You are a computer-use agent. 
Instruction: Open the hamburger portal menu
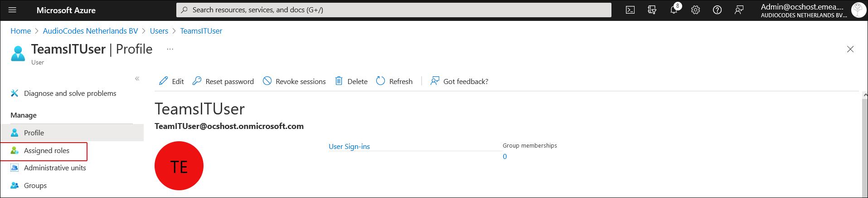point(12,10)
